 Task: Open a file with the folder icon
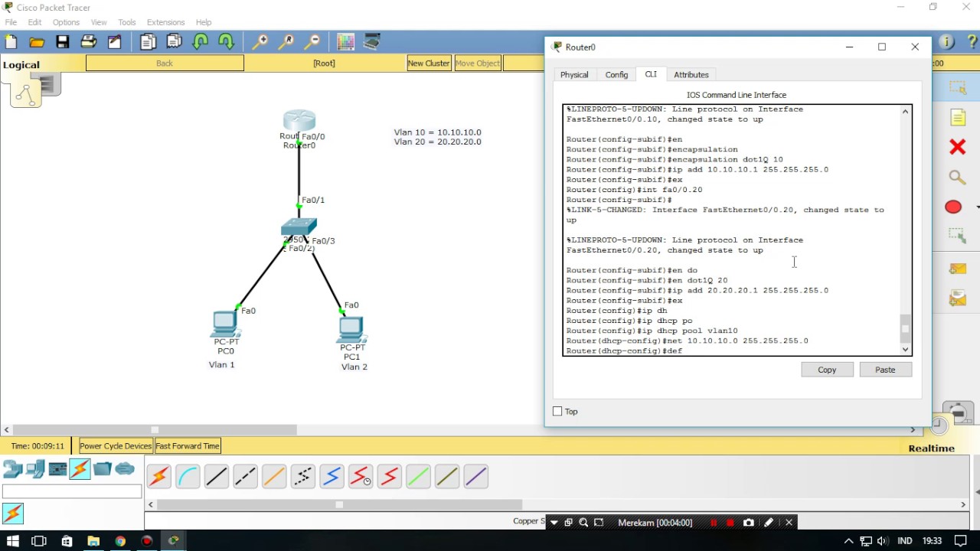(x=37, y=42)
